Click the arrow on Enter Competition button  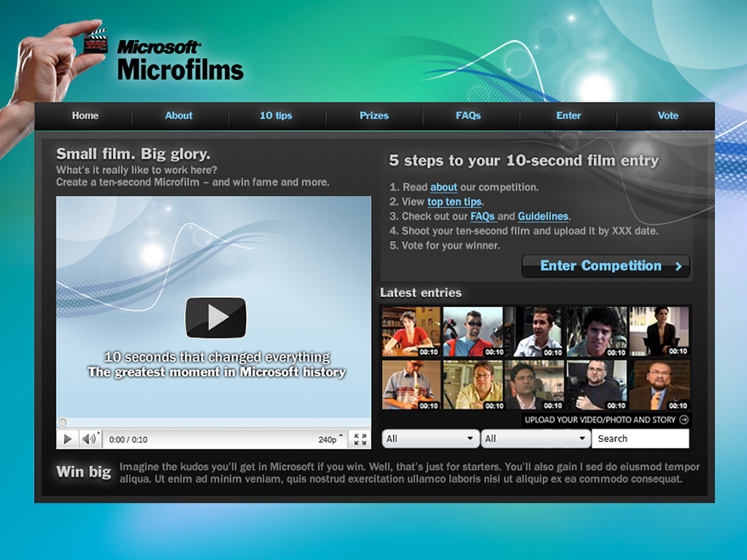point(678,266)
